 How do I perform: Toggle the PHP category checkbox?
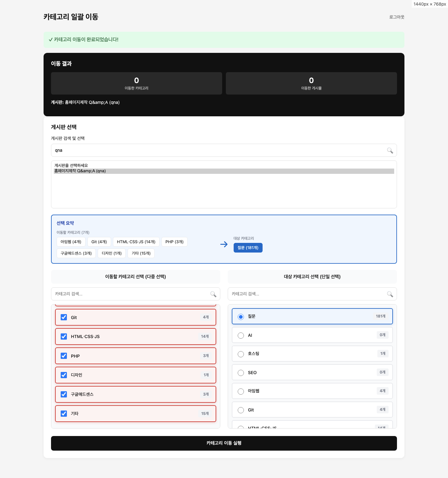tap(64, 356)
